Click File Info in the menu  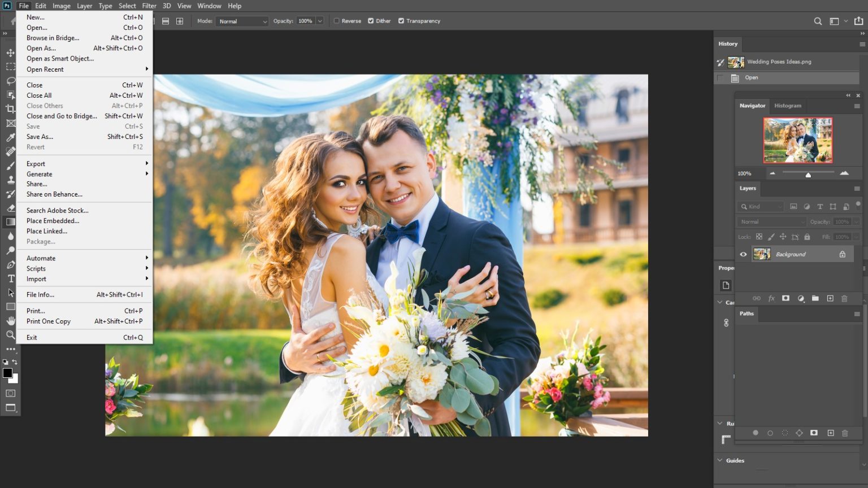pos(40,294)
